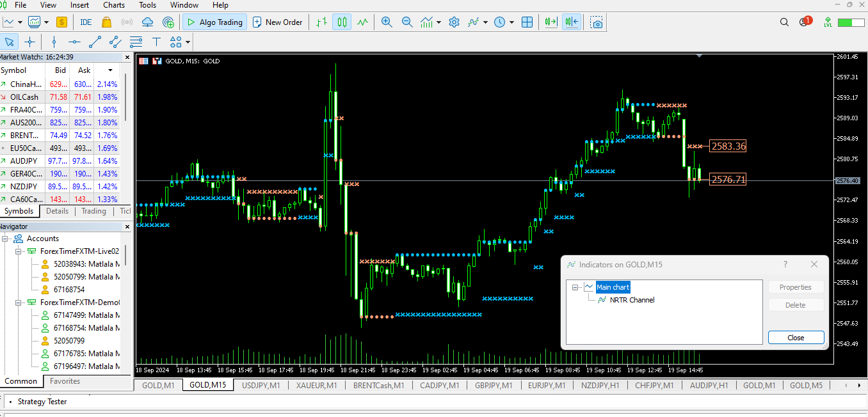Open the Strategy Tester panel

(42, 402)
